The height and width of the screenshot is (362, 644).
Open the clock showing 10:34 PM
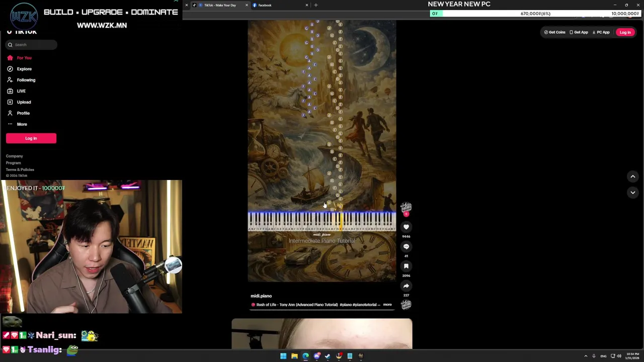point(632,356)
